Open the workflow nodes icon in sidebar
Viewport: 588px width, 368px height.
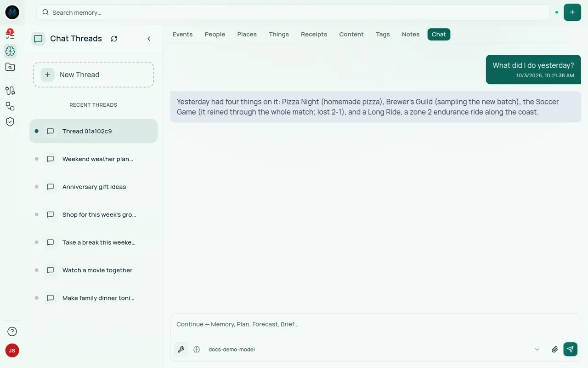tap(10, 106)
